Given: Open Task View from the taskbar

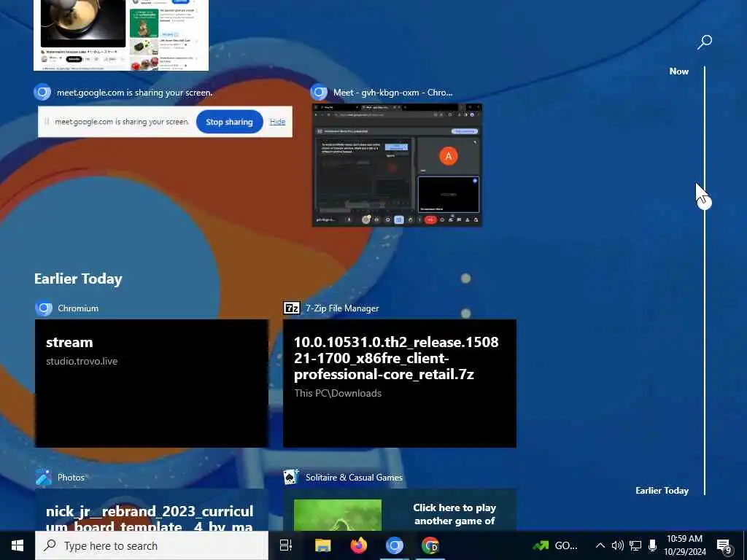Looking at the screenshot, I should pyautogui.click(x=286, y=545).
